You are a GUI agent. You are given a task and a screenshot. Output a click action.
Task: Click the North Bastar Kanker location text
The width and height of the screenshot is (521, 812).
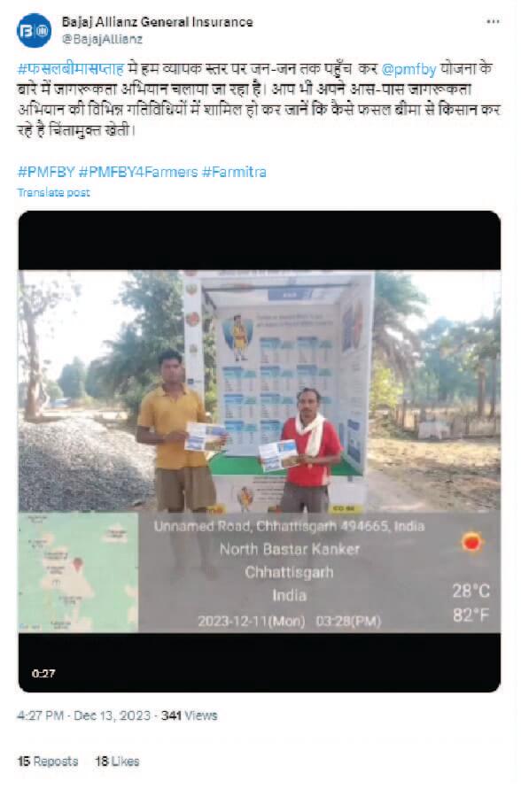point(289,549)
